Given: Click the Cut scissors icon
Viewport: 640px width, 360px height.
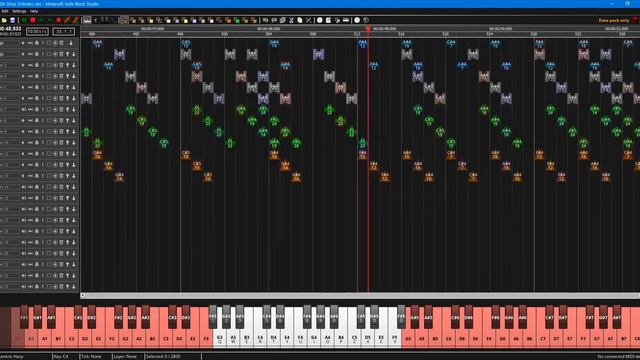Looking at the screenshot, I should point(291,20).
